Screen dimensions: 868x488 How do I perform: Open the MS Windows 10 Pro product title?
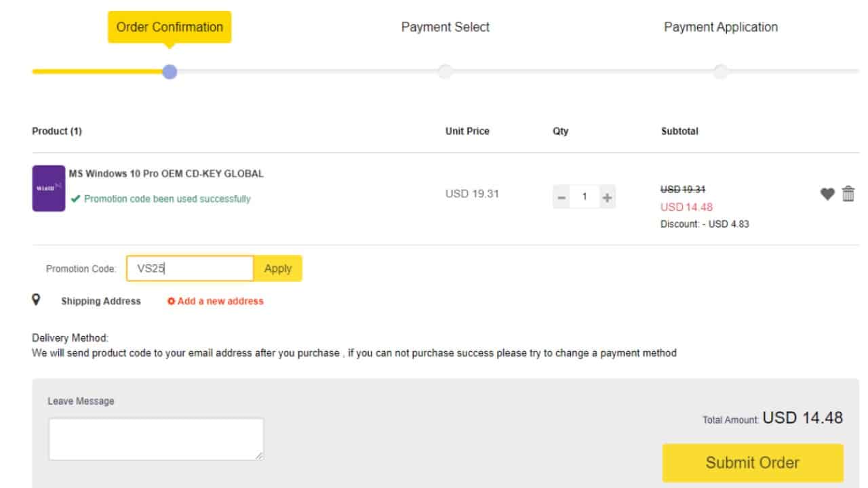(166, 174)
